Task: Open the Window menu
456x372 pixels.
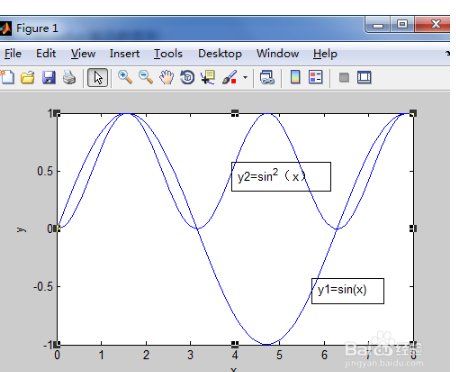Action: click(278, 54)
